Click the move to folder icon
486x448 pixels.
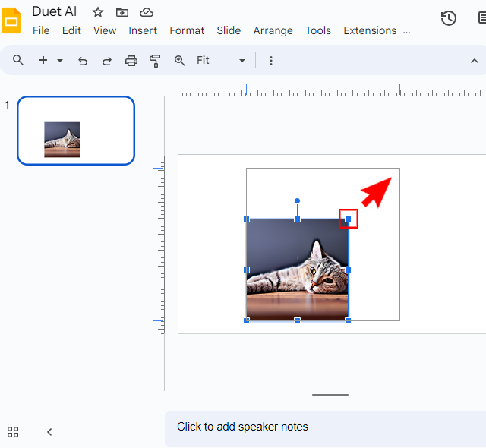[122, 12]
